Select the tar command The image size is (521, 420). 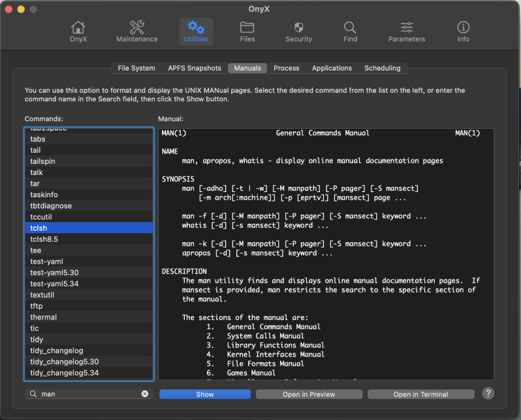tap(89, 184)
